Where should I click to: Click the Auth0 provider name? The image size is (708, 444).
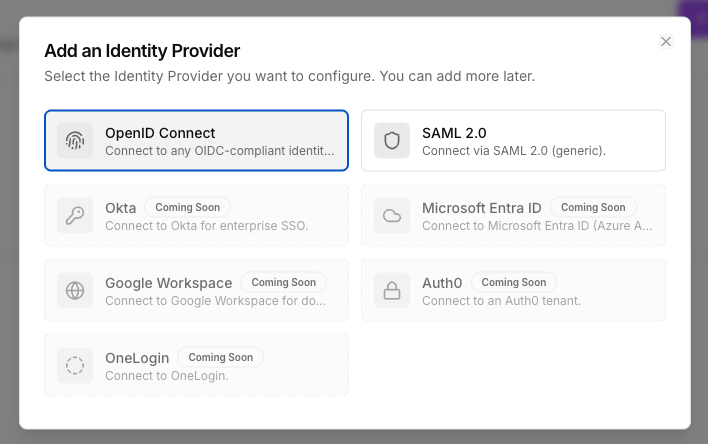pos(442,283)
